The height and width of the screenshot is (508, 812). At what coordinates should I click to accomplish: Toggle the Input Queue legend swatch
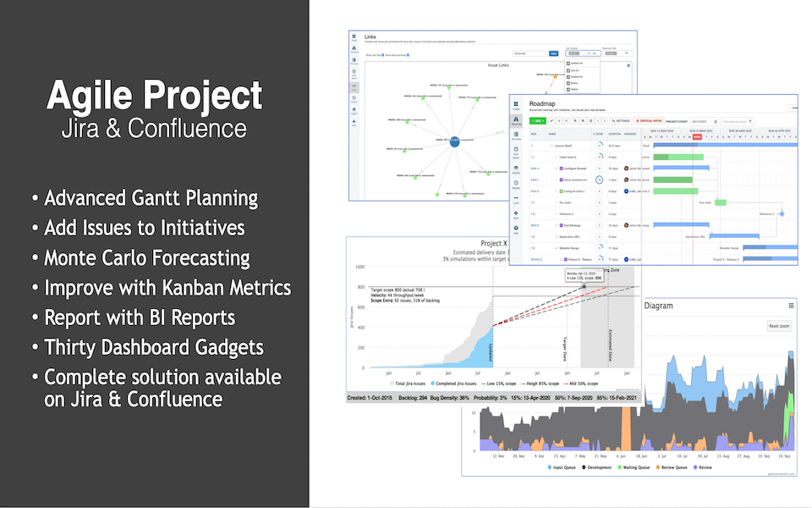click(x=550, y=467)
